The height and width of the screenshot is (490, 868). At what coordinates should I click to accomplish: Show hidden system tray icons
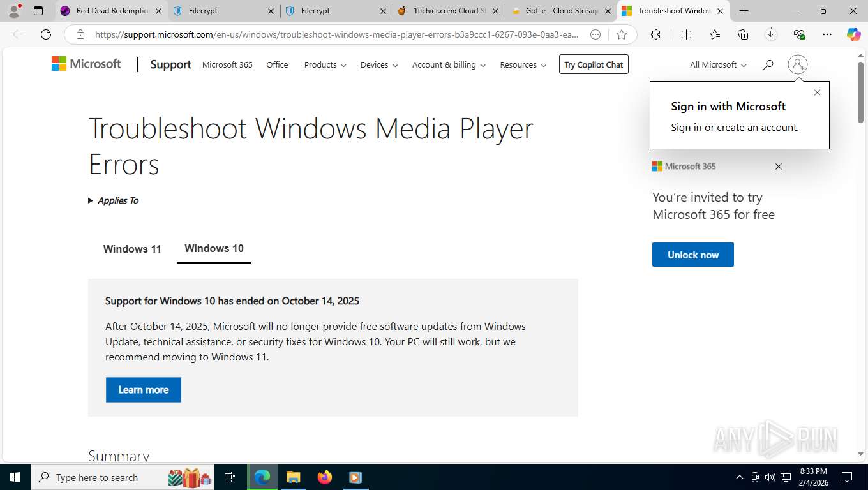click(739, 477)
